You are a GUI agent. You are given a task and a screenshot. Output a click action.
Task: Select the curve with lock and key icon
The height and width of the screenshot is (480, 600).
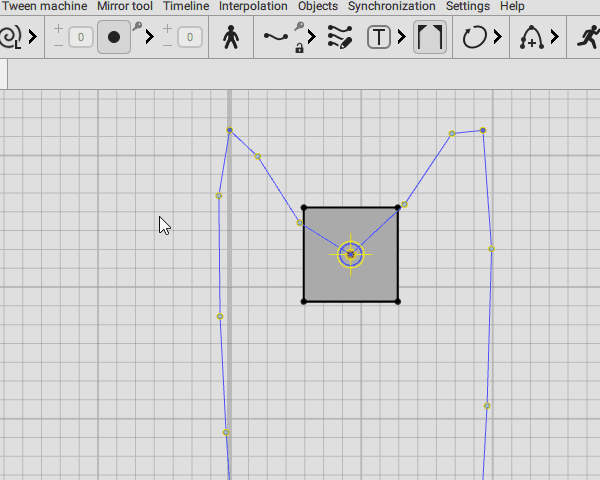tap(283, 38)
